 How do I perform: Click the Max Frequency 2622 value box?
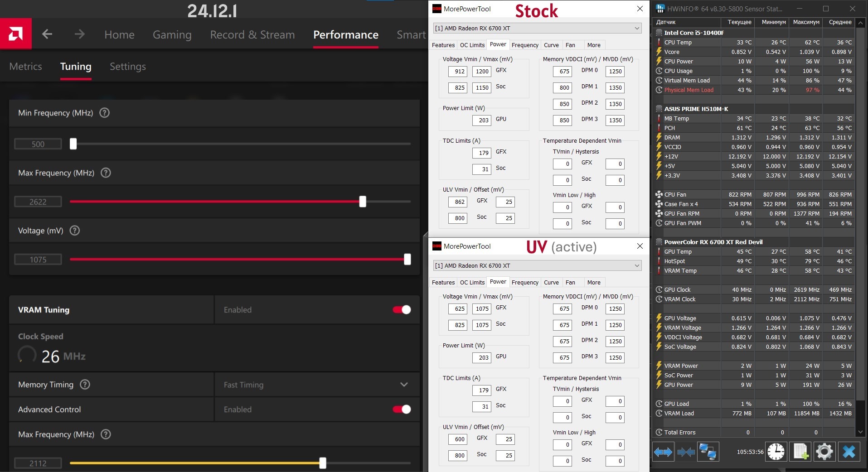click(38, 202)
